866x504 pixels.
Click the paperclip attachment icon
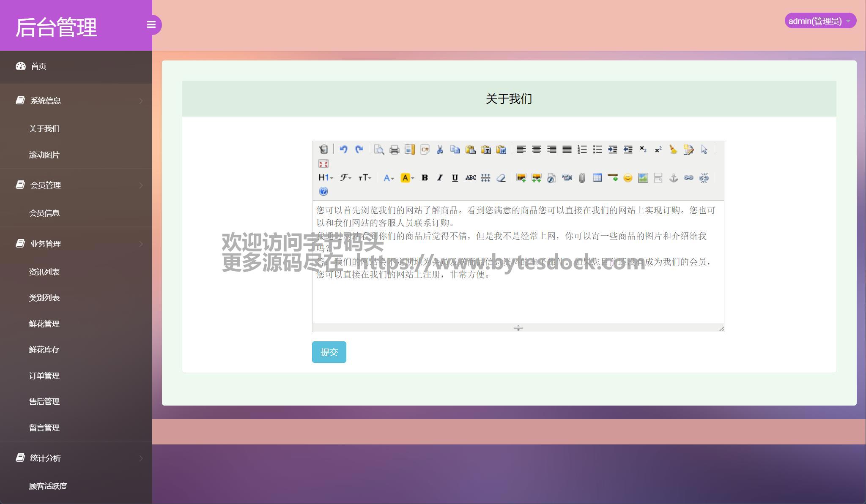582,178
